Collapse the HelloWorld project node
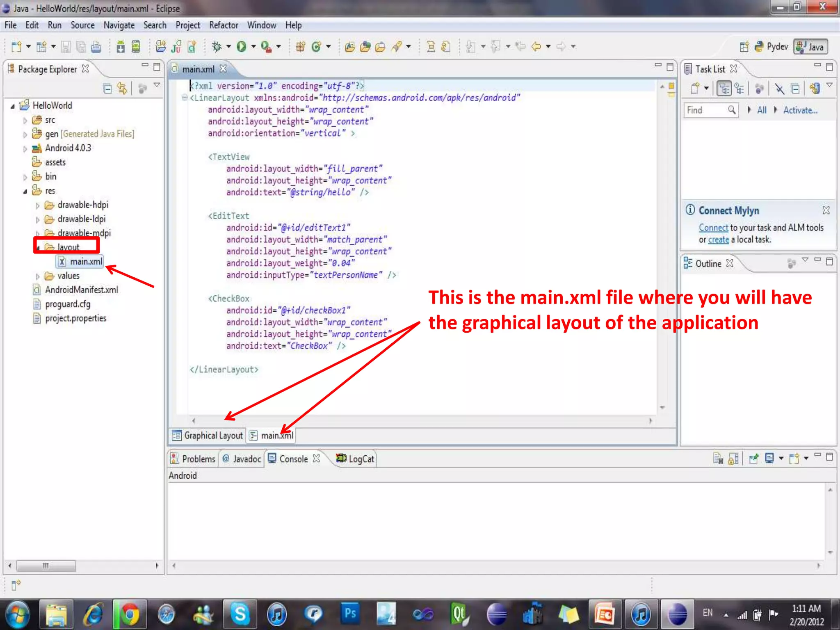 [13, 106]
